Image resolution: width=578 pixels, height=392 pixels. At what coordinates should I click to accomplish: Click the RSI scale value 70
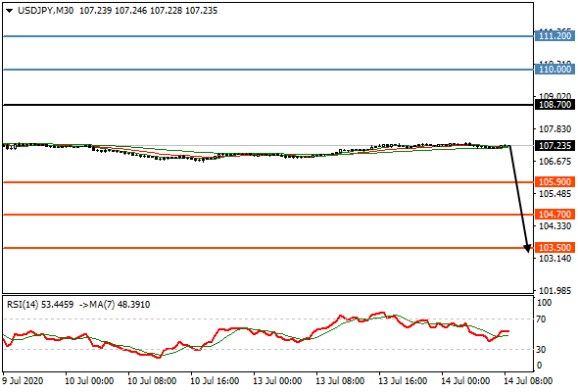(x=541, y=319)
